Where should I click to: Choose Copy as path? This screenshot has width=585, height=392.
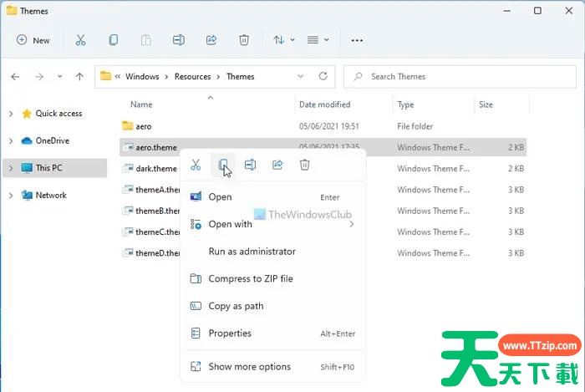(273, 306)
